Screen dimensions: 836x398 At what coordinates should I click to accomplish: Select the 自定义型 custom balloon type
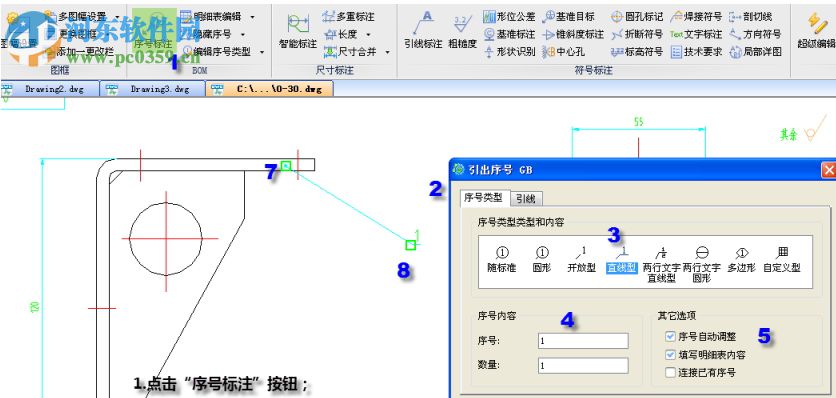[782, 260]
